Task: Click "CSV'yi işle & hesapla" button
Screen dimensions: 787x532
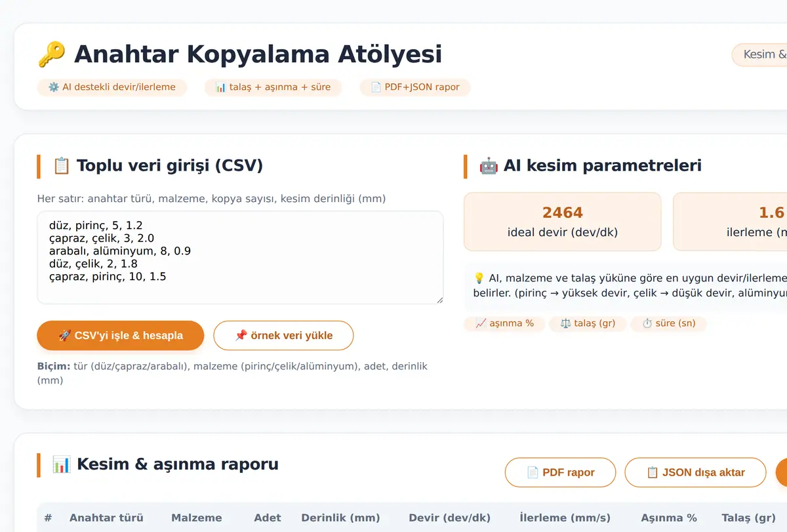Action: (x=121, y=335)
